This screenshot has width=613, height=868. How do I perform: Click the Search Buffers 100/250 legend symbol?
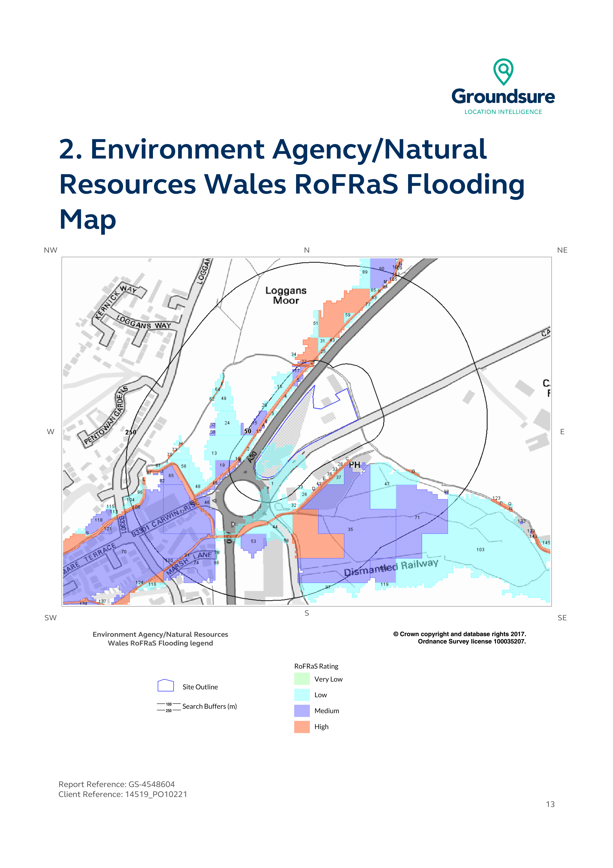coord(168,707)
